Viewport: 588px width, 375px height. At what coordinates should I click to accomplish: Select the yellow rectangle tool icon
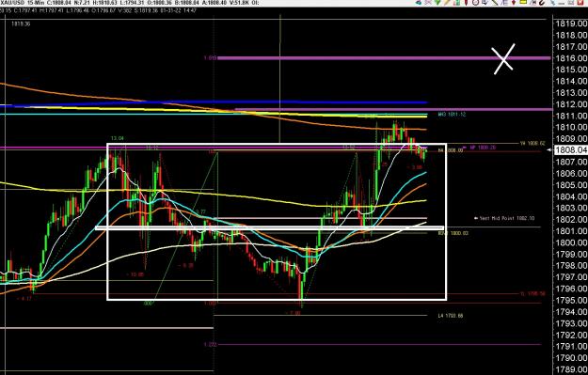[523, 2]
